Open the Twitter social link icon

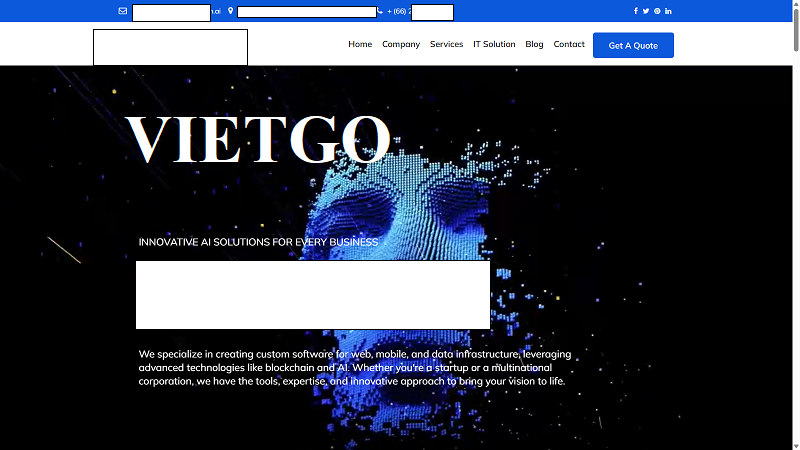pos(646,11)
